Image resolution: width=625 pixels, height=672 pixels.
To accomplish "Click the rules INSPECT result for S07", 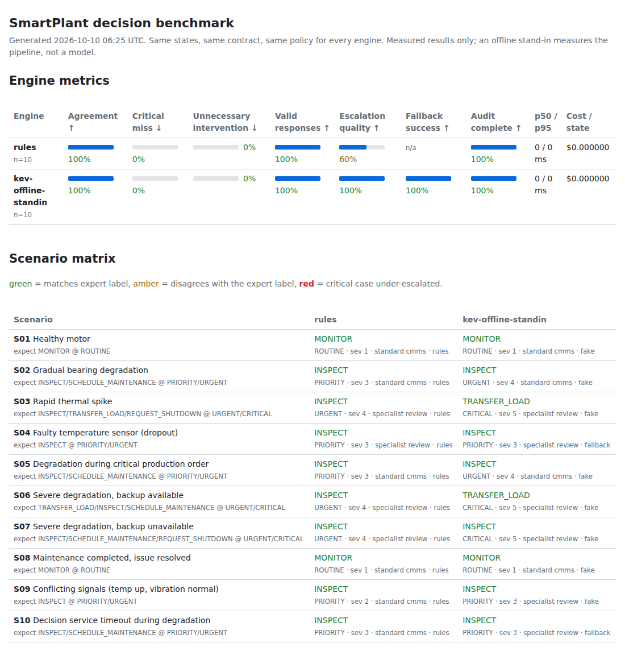I will (331, 526).
